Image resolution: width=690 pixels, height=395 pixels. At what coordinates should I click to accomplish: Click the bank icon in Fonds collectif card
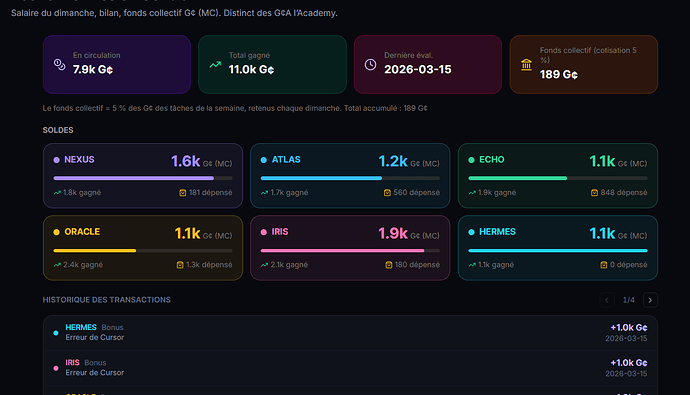[x=526, y=65]
